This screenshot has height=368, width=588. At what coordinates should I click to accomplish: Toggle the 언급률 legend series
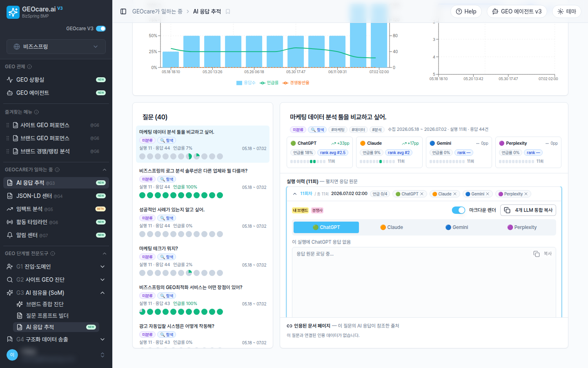[x=269, y=83]
